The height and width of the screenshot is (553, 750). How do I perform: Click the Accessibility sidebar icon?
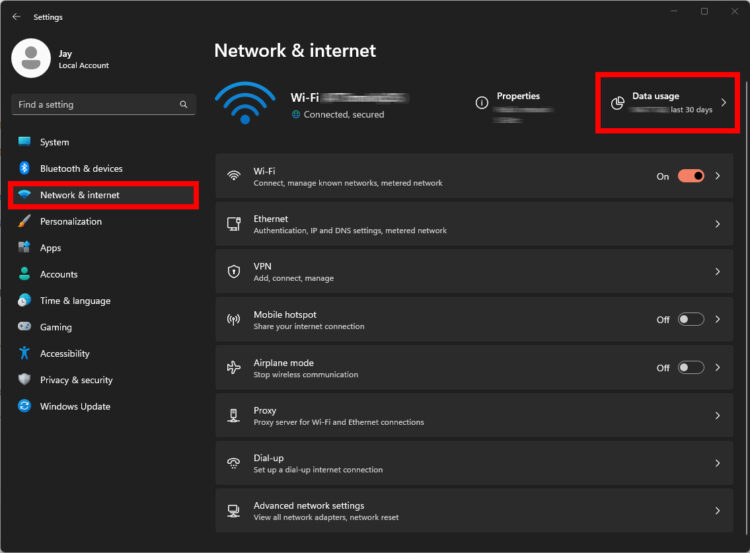24,353
